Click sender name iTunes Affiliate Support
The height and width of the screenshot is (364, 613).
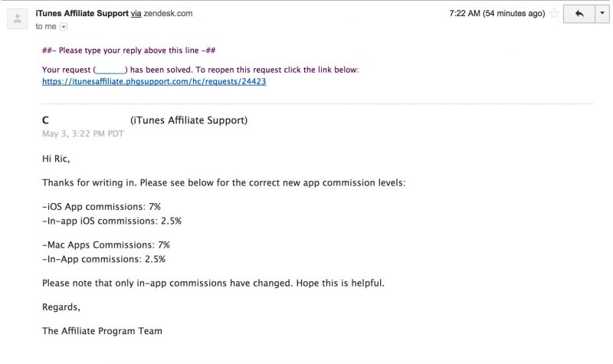click(x=82, y=13)
